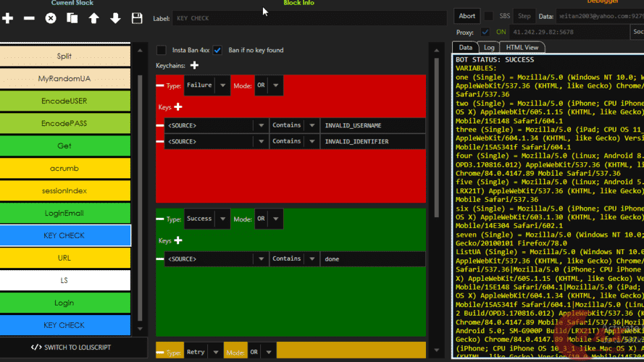Enable the Insta Ban 4xx checkbox
The image size is (644, 362).
(x=162, y=50)
